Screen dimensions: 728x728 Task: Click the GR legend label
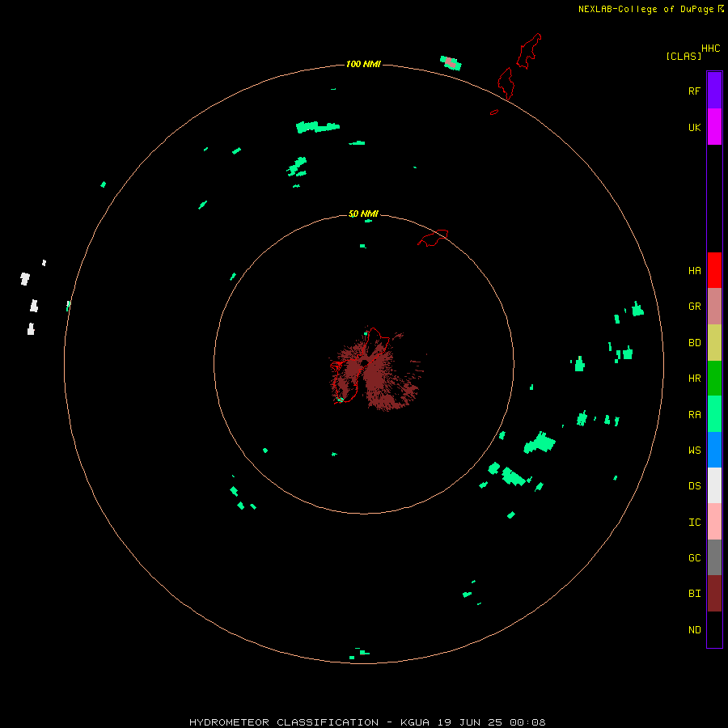coord(694,307)
